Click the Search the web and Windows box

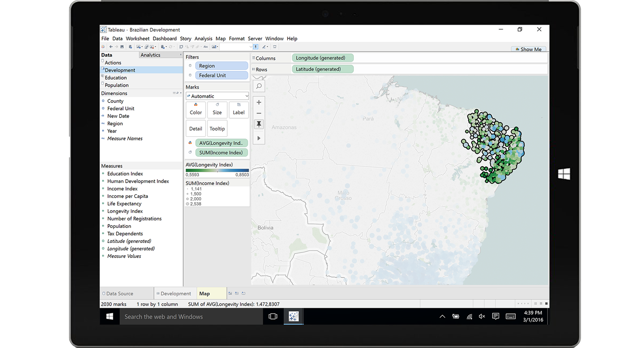(x=191, y=317)
